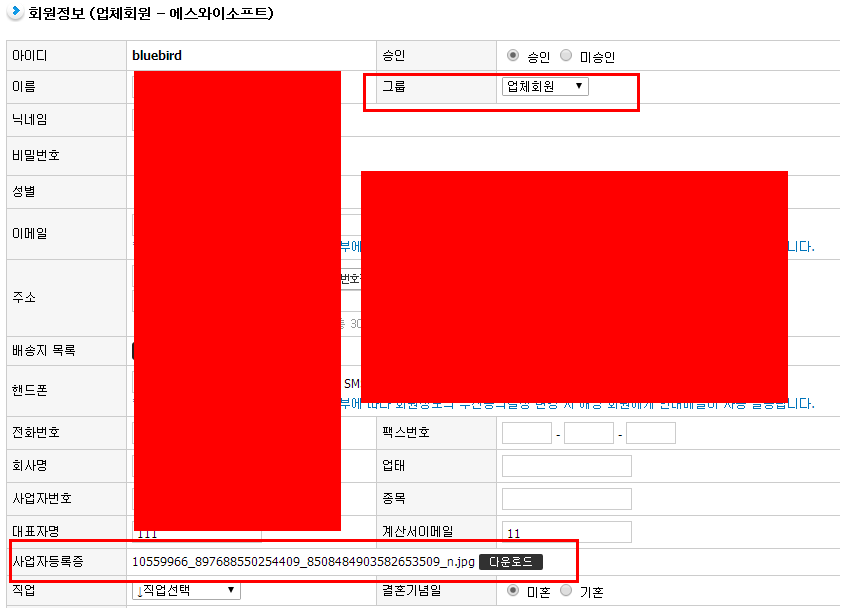Edit the 계산서이메일 field containing 11
The width and height of the screenshot is (843, 611).
pyautogui.click(x=567, y=532)
